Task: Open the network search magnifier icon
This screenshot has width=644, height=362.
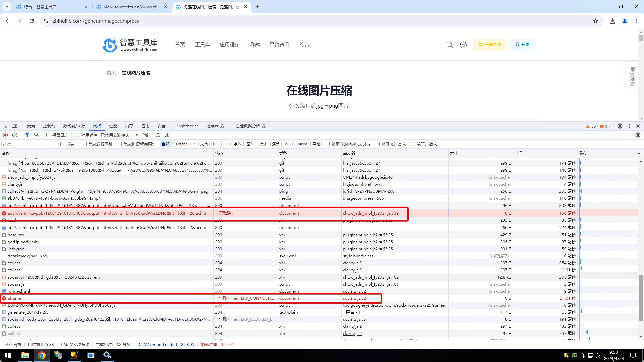Action: pyautogui.click(x=37, y=135)
